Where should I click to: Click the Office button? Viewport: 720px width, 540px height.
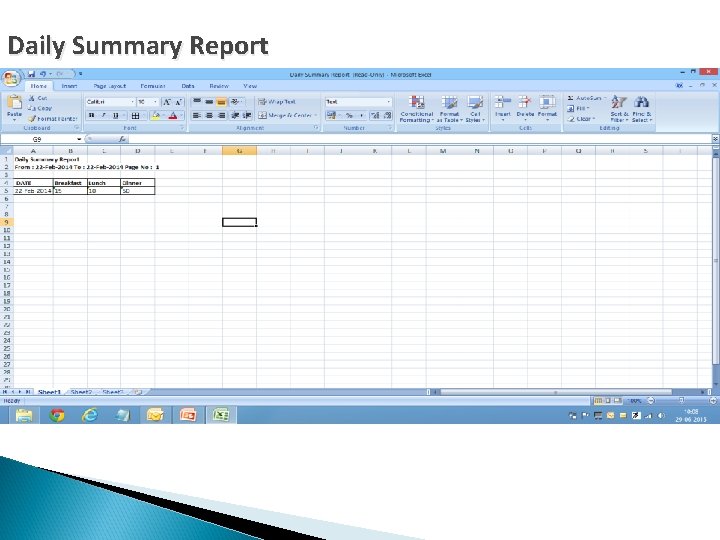click(11, 78)
